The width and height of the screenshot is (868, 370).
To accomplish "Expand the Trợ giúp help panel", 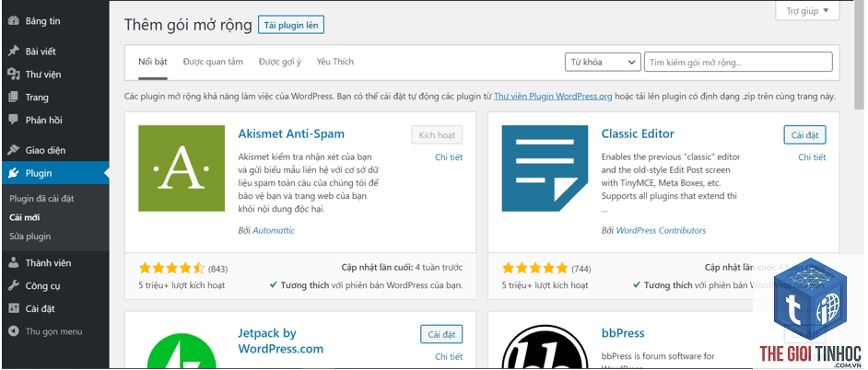I will point(808,11).
